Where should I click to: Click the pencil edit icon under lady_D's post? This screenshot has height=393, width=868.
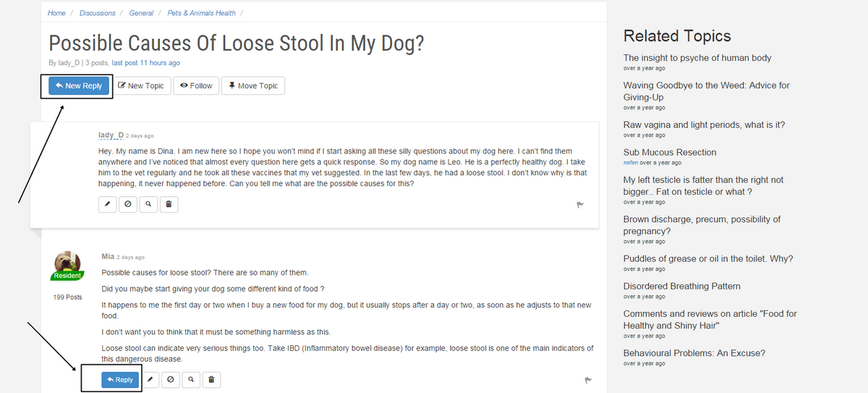click(107, 205)
